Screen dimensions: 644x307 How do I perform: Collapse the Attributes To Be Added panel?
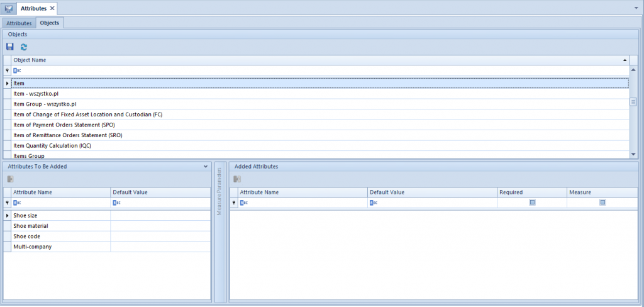[x=206, y=167]
